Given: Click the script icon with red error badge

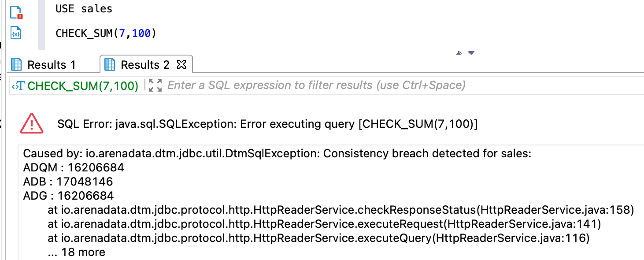Looking at the screenshot, I should point(16,12).
